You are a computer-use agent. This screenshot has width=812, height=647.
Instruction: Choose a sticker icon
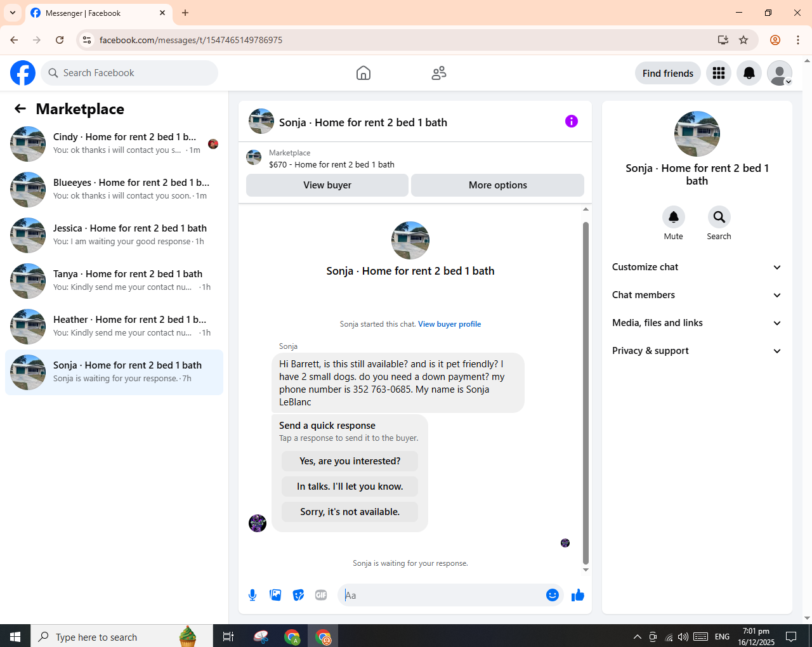[x=298, y=595]
